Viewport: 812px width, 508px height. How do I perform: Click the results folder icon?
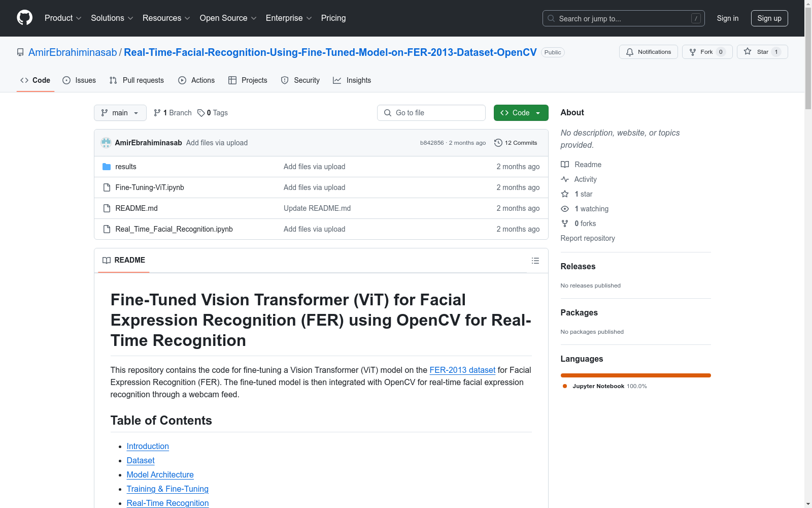107,167
